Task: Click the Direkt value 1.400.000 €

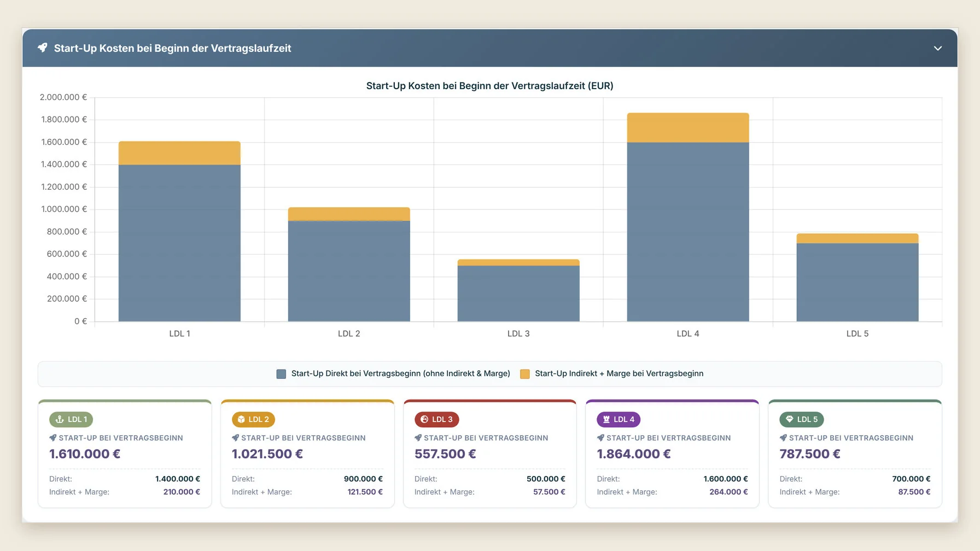Action: (x=178, y=479)
